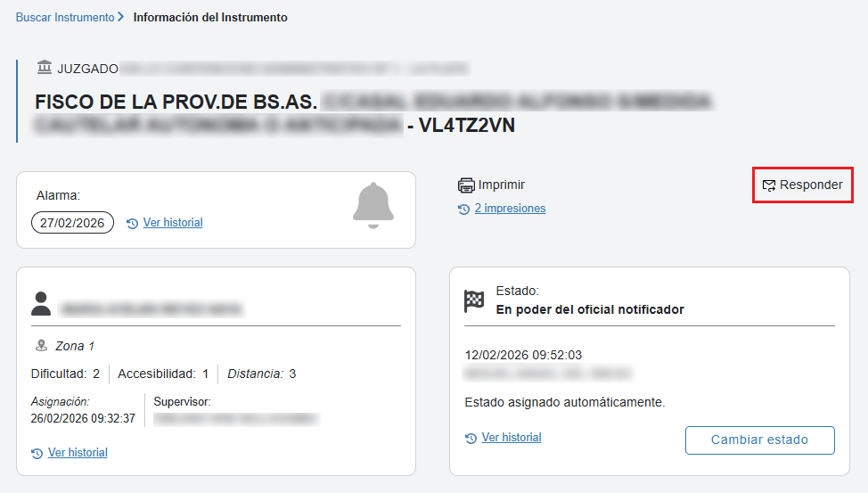Viewport: 868px width, 493px height.
Task: Open Ver historial link under Asignación
Action: pos(78,452)
